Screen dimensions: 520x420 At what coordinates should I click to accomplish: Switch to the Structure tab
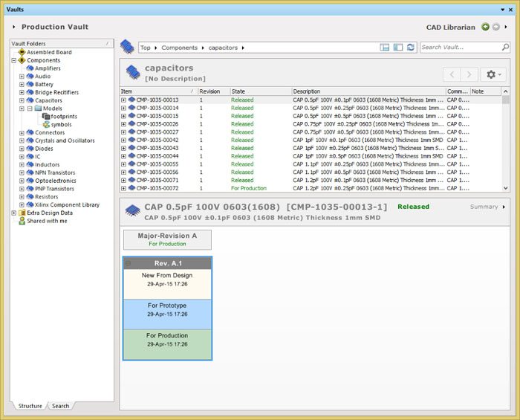coord(30,406)
